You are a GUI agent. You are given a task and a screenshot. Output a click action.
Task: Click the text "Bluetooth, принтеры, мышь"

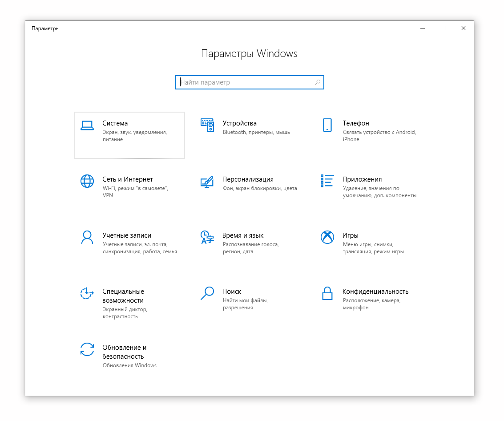tap(256, 132)
